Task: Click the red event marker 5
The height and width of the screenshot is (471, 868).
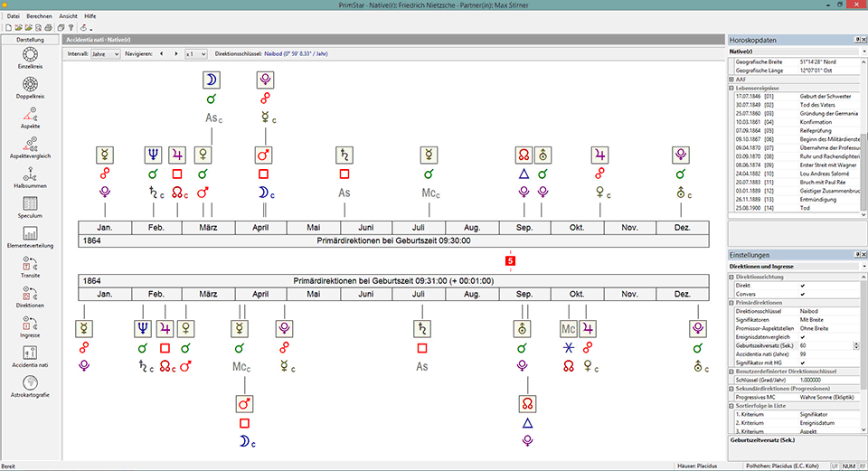Action: [x=510, y=260]
